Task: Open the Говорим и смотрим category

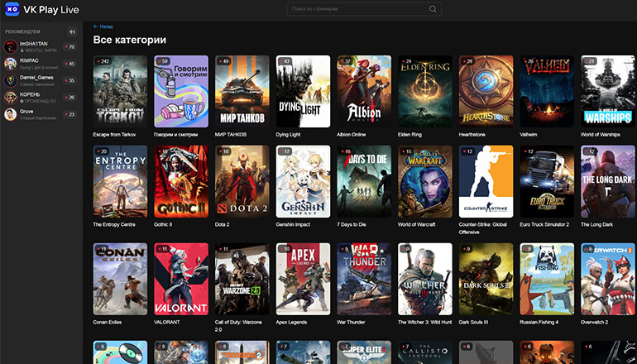Action: tap(181, 91)
